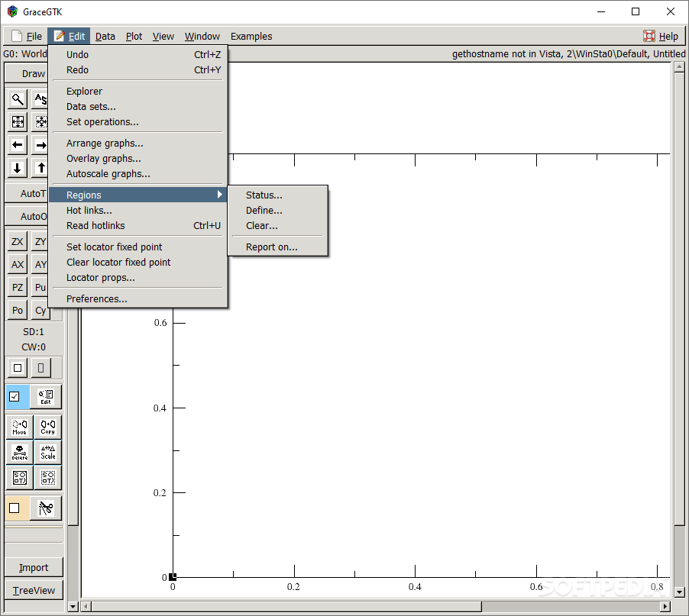Select Autoscale graphs... menu entry

pyautogui.click(x=138, y=174)
